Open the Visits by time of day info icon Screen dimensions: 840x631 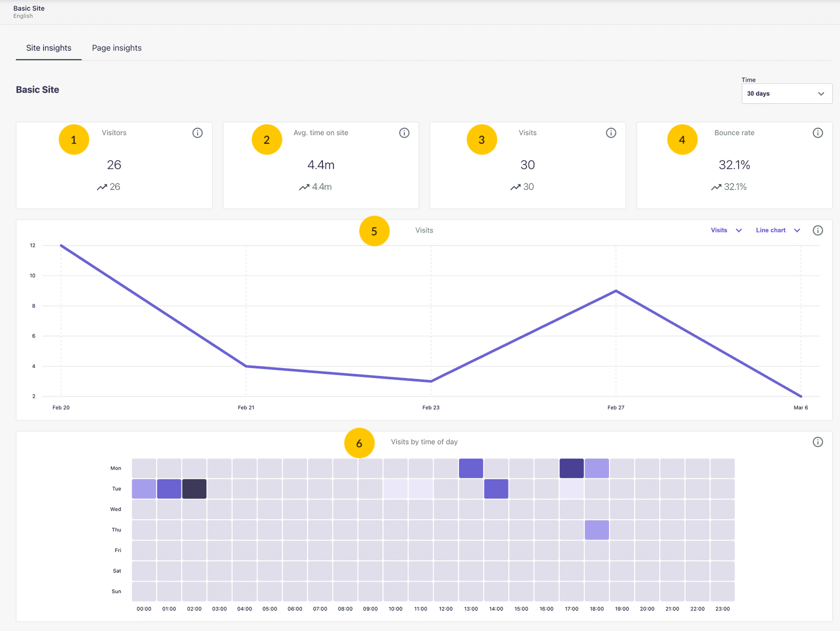pos(817,442)
